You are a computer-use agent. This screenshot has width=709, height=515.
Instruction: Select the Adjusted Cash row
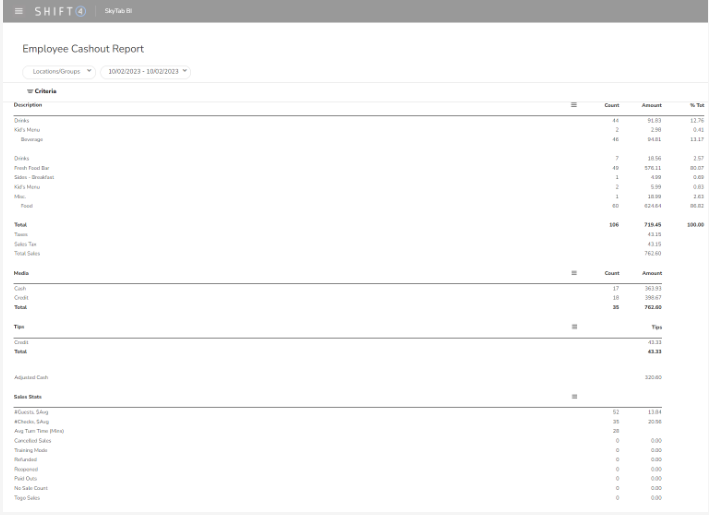[x=32, y=377]
